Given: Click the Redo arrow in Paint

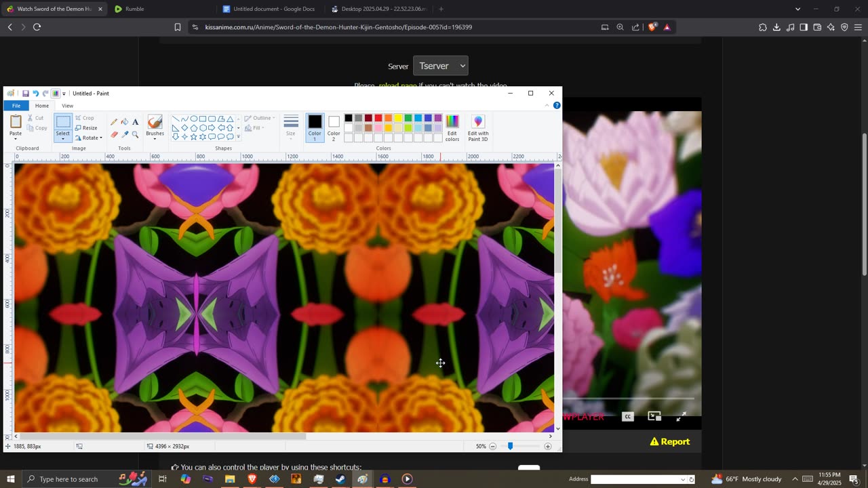Looking at the screenshot, I should [45, 94].
